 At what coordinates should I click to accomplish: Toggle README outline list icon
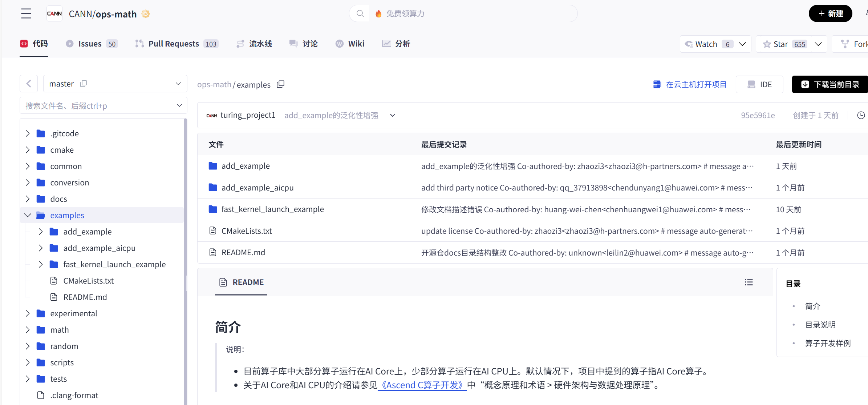(749, 282)
